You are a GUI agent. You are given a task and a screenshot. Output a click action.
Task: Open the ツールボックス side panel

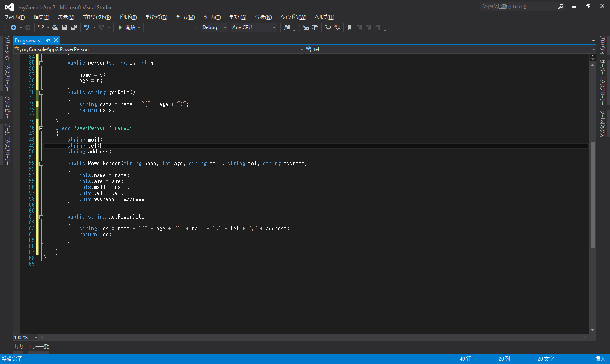click(x=602, y=123)
